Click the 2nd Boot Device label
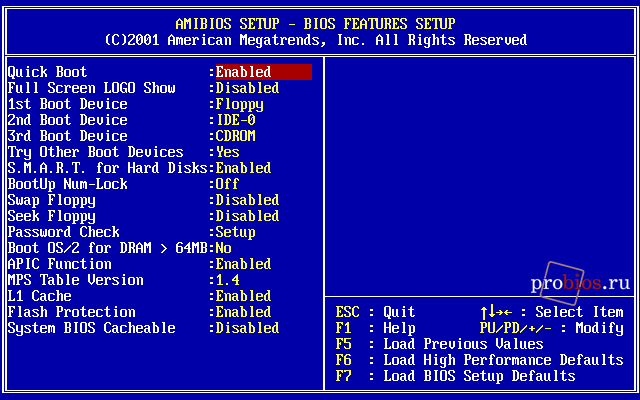 pyautogui.click(x=67, y=120)
